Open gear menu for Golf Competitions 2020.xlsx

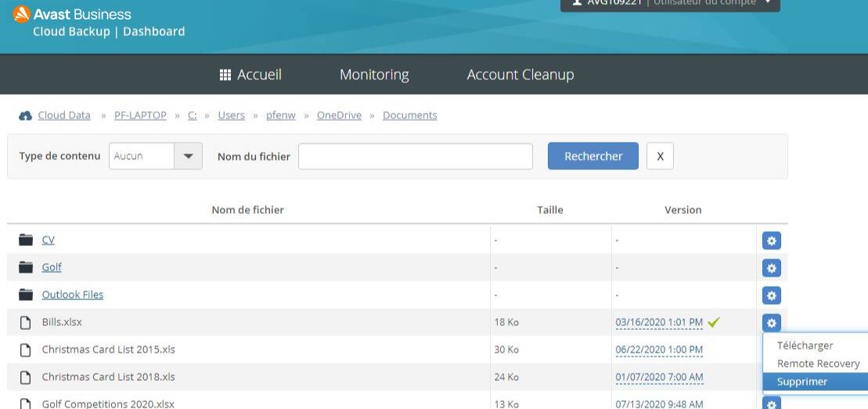(771, 404)
